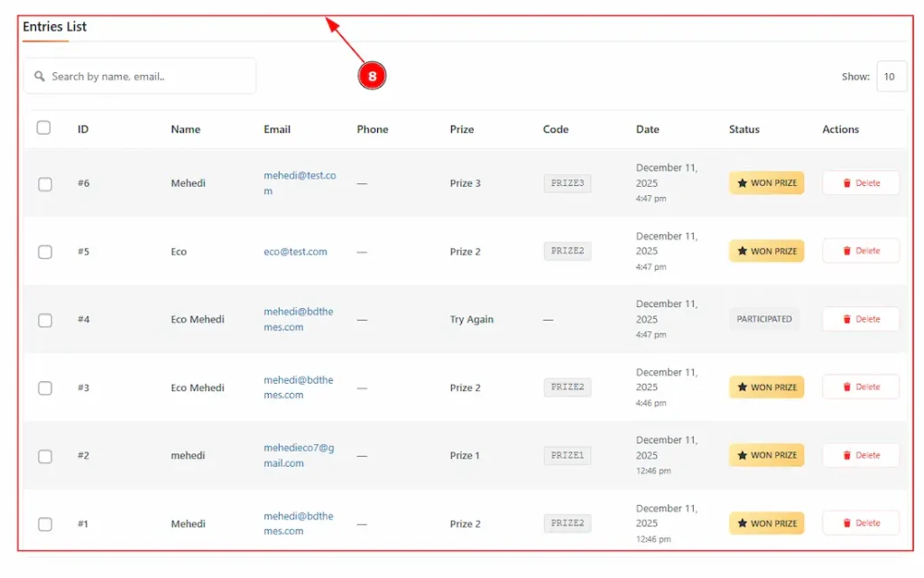Click the PRIZE3 code badge

pyautogui.click(x=568, y=183)
